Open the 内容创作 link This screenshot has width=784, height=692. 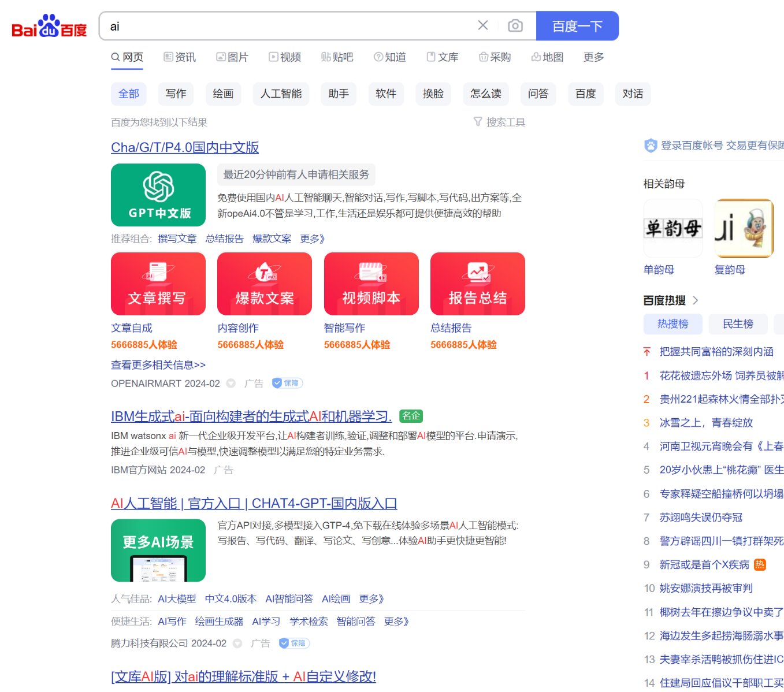(238, 328)
